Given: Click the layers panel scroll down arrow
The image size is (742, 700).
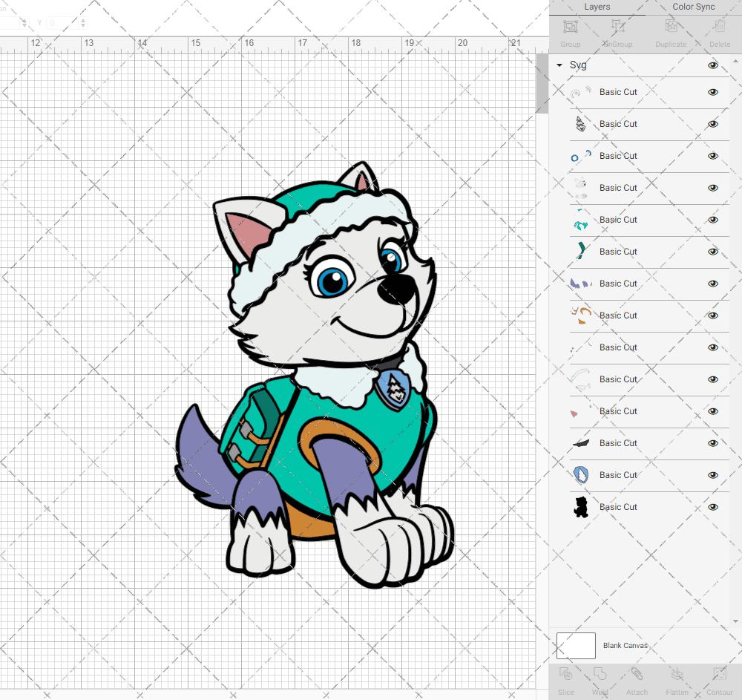Looking at the screenshot, I should [735, 621].
